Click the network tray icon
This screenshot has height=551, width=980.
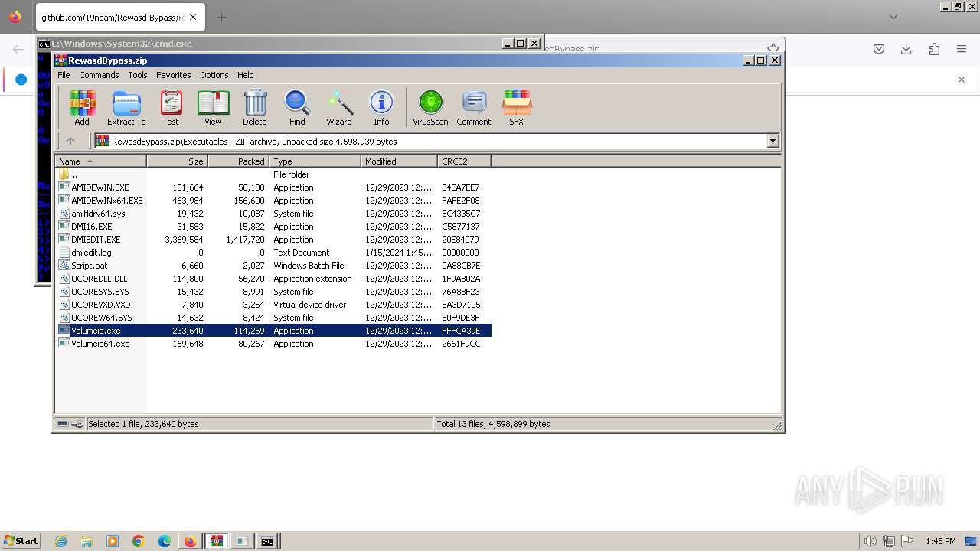(x=888, y=541)
